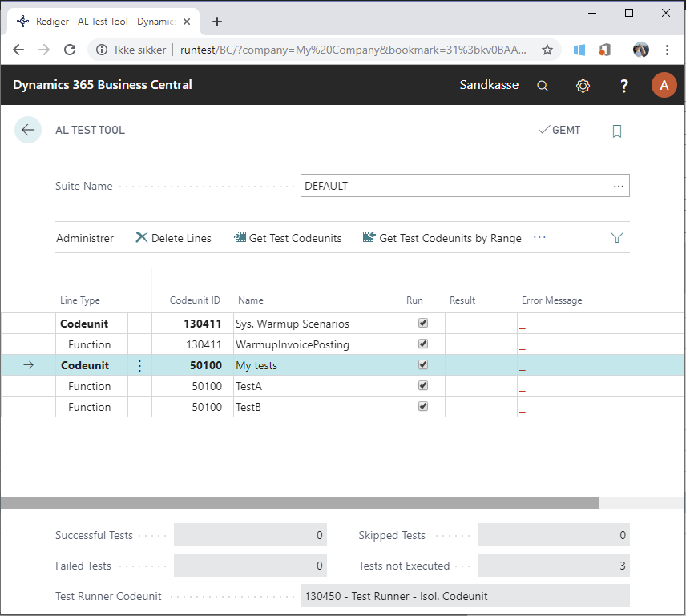Click the Successful Tests value
The width and height of the screenshot is (686, 616).
[250, 534]
